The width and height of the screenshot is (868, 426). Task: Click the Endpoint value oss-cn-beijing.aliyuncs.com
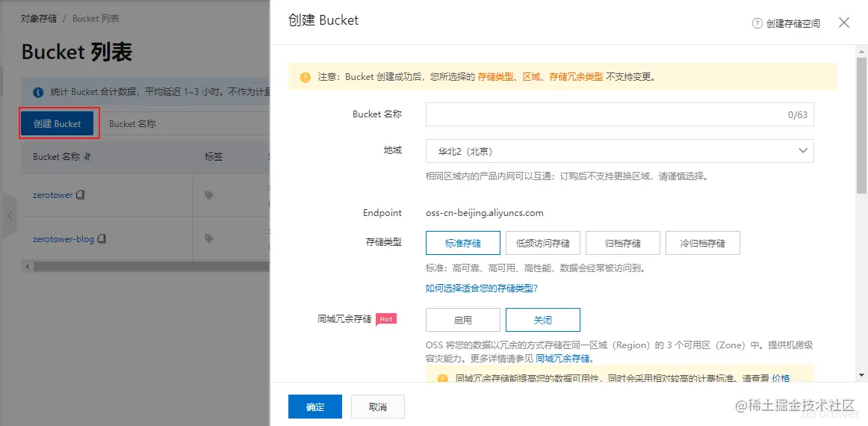484,213
